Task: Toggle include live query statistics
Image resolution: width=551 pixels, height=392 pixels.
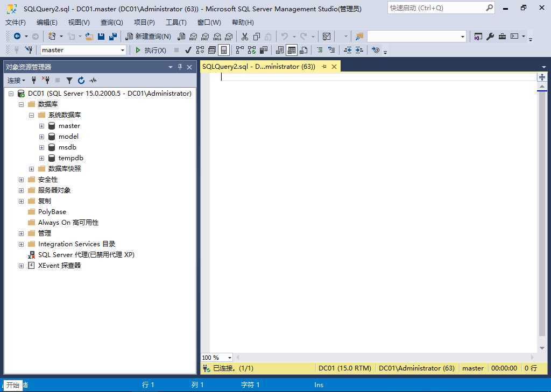Action: [252, 50]
